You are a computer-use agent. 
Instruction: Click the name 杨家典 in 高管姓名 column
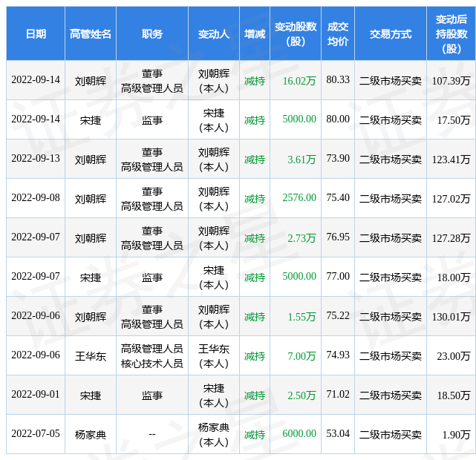[x=91, y=435]
